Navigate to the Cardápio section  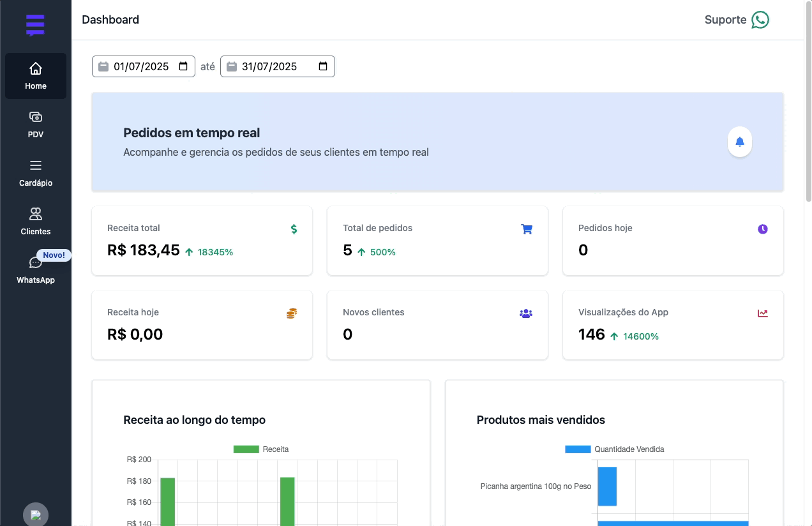pos(36,173)
